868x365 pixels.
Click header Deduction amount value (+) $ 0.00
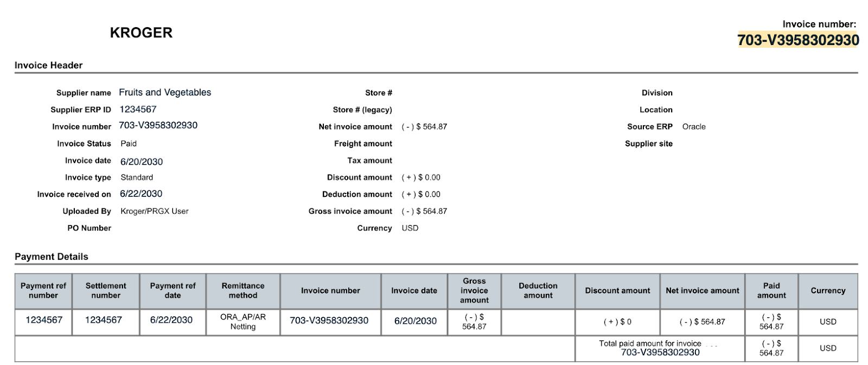[421, 194]
